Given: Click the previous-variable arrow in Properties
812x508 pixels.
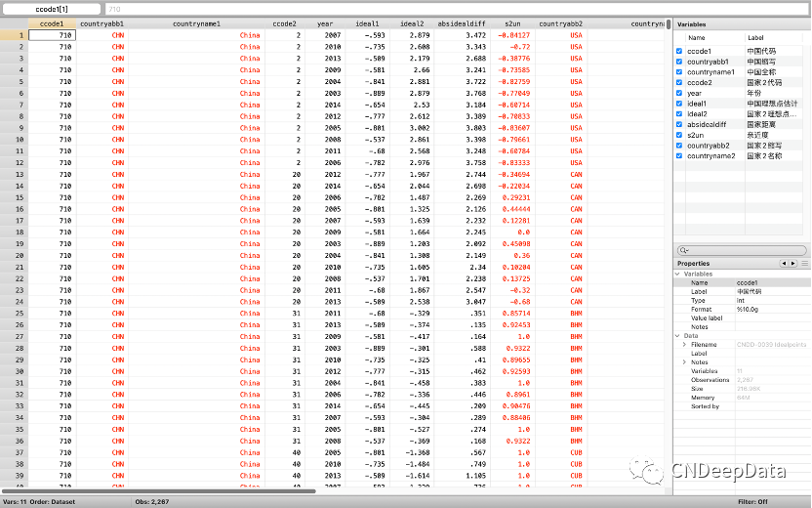Looking at the screenshot, I should click(x=784, y=264).
